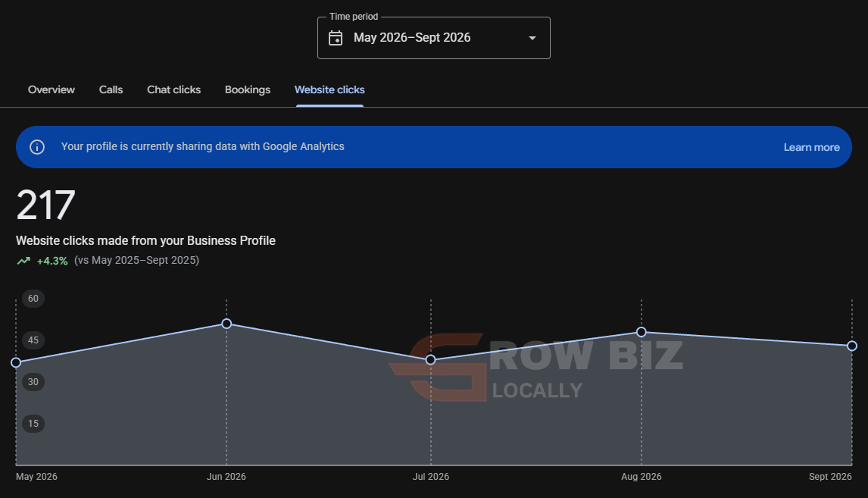This screenshot has height=498, width=868.
Task: Click the comparison period text vs May 2025–Sept 2025
Action: pyautogui.click(x=137, y=260)
